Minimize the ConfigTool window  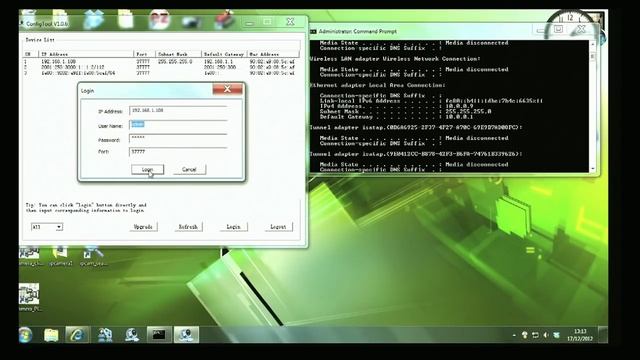[x=250, y=23]
